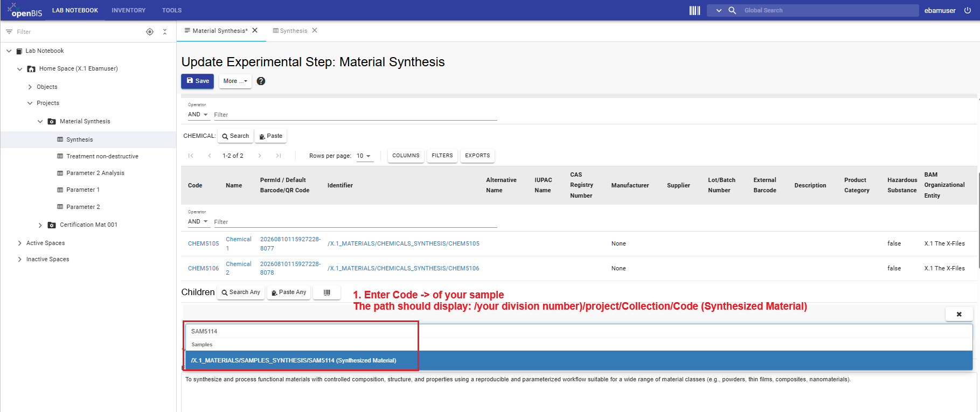Collapse the Lab Notebook tree node
Image resolution: width=980 pixels, height=412 pixels.
(9, 51)
